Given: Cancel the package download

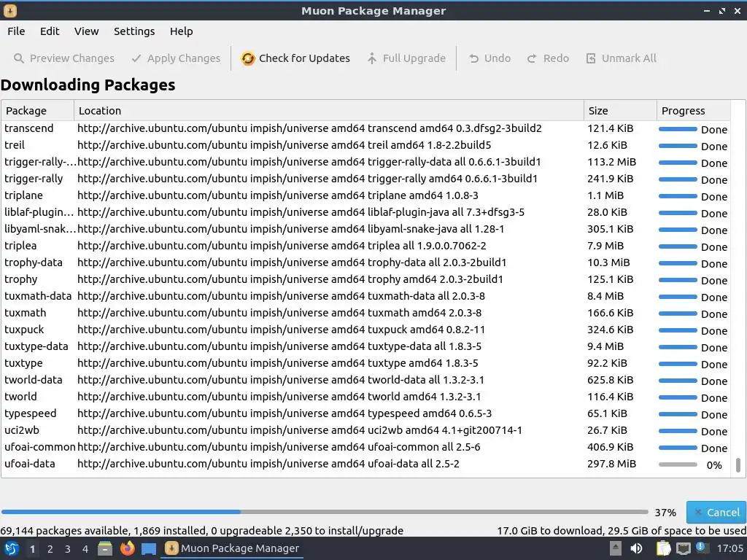Looking at the screenshot, I should (x=716, y=513).
